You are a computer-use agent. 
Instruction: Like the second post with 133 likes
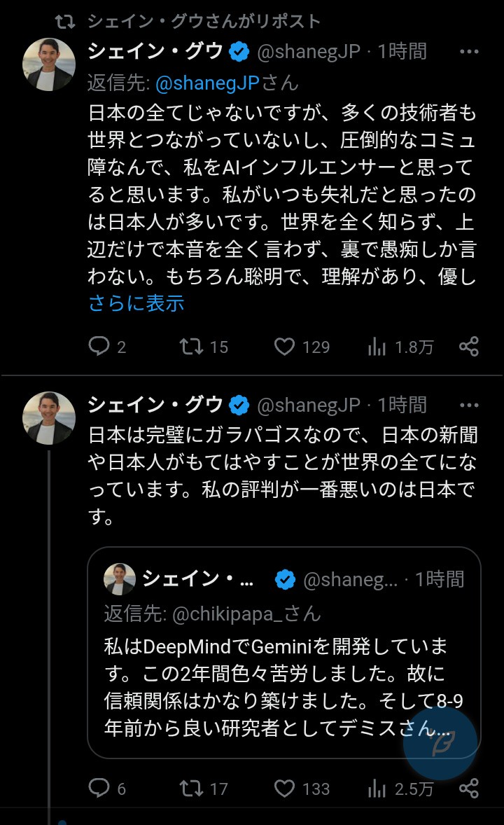(284, 789)
